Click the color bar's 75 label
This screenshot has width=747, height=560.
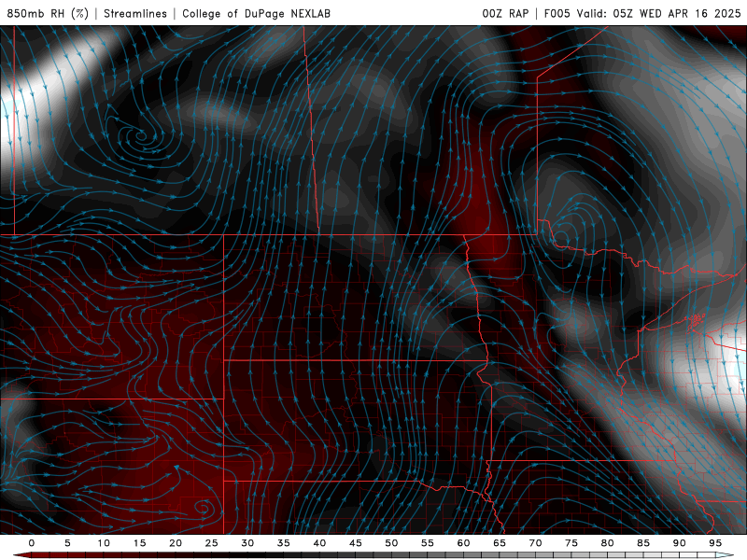571,543
